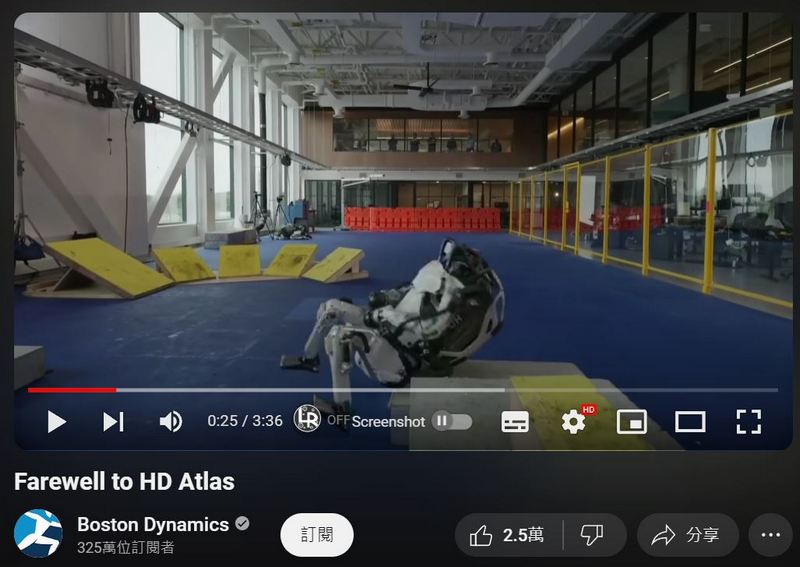Enable miniplayer mode

point(632,422)
